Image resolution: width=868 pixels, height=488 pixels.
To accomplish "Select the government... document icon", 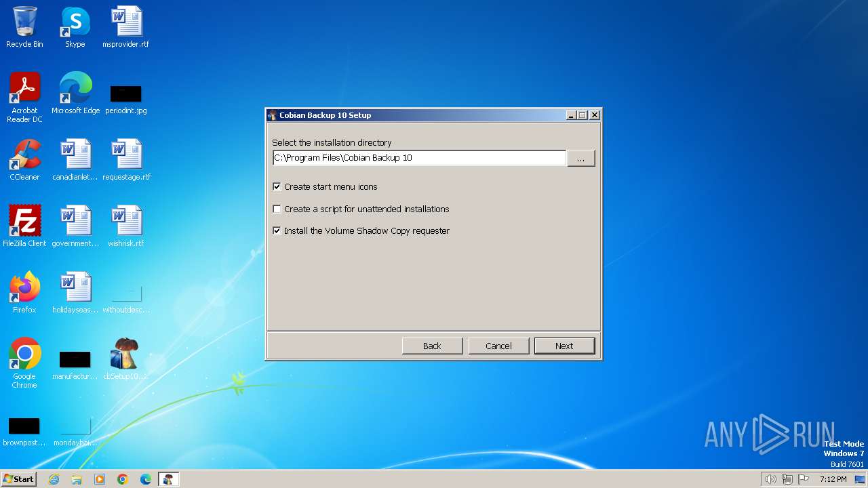I will point(75,226).
